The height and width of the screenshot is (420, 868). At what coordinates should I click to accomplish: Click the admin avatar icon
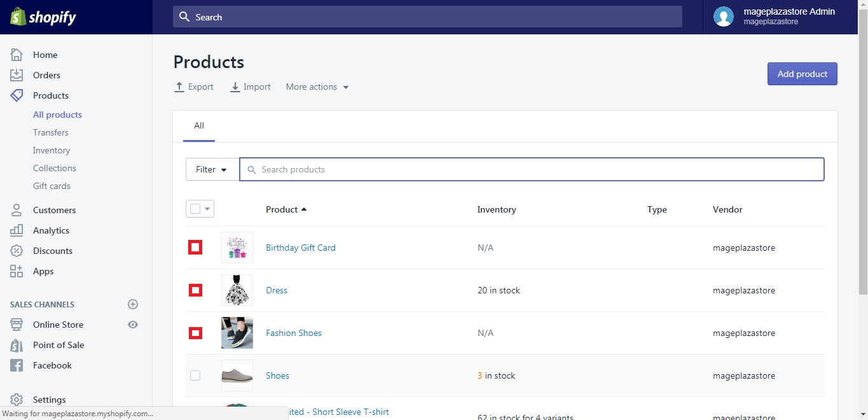tap(724, 17)
